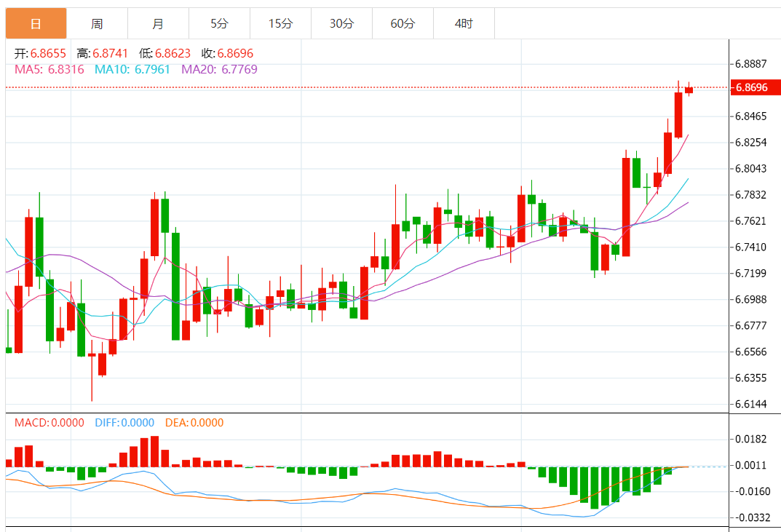
Task: Click the open price value 6.8655
Action: [x=48, y=53]
